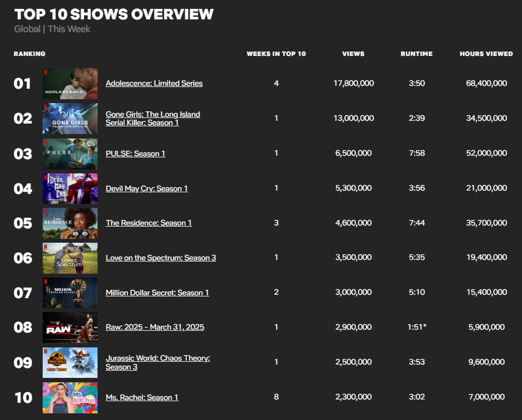Click the Global | This Week subtitle
Image resolution: width=522 pixels, height=420 pixels.
pyautogui.click(x=52, y=29)
